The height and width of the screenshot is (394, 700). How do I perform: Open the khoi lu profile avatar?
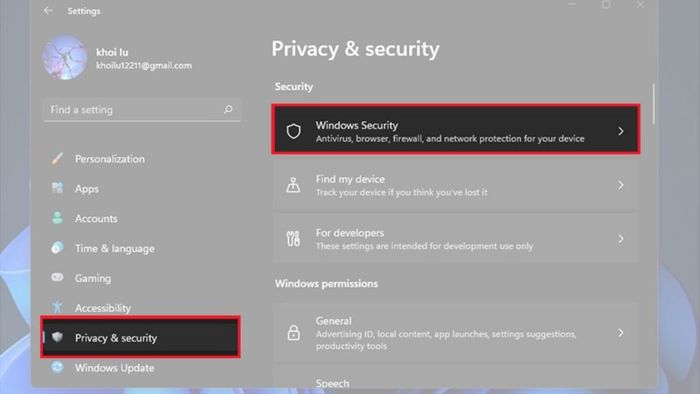click(x=65, y=58)
